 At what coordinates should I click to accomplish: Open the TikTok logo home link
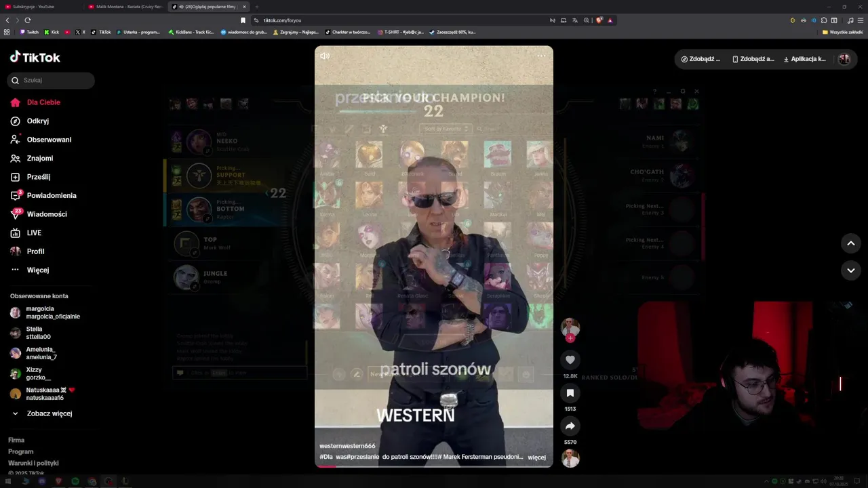pos(35,58)
